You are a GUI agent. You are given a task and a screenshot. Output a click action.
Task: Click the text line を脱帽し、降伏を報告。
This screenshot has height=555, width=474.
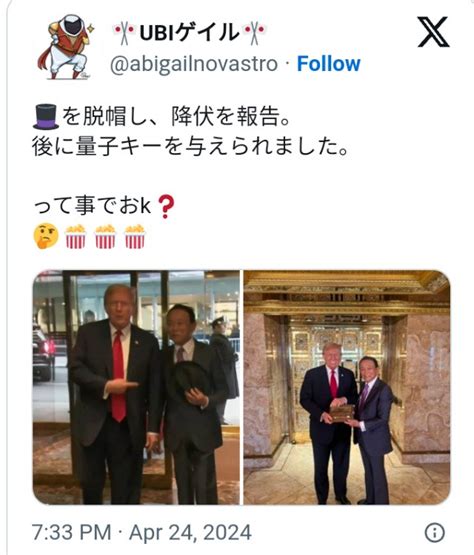[x=176, y=116]
